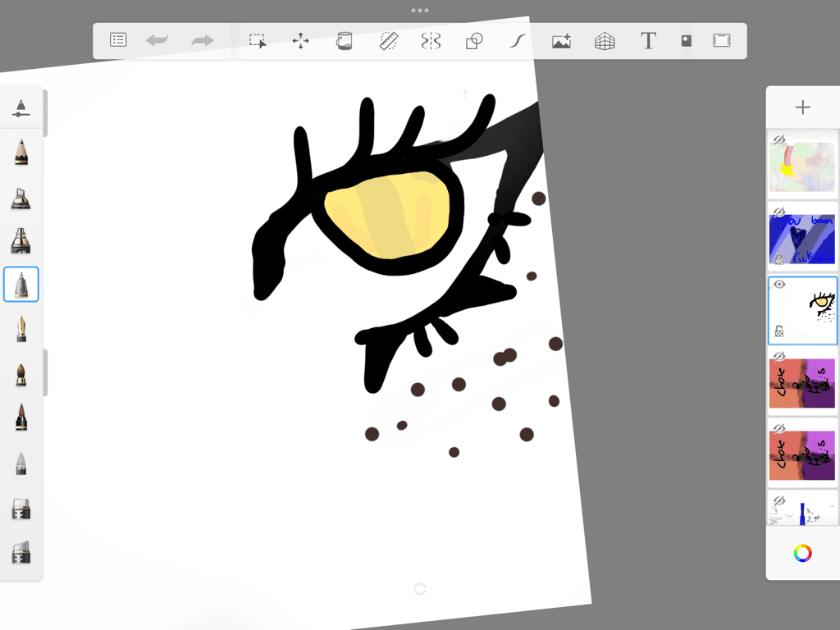Viewport: 840px width, 630px height.
Task: Open brush size and opacity settings
Action: (x=21, y=107)
